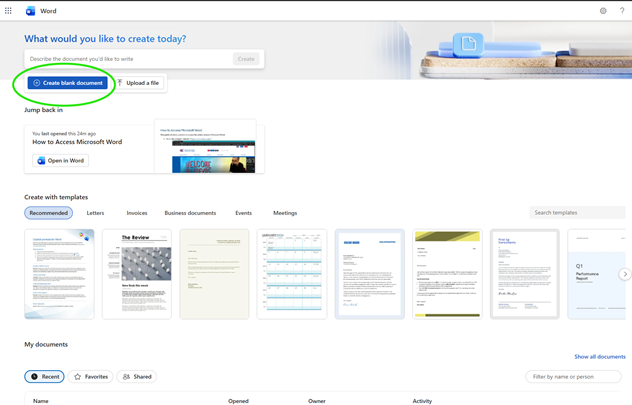The image size is (632, 405).
Task: Click the Create button beside the prompt
Action: pyautogui.click(x=246, y=59)
